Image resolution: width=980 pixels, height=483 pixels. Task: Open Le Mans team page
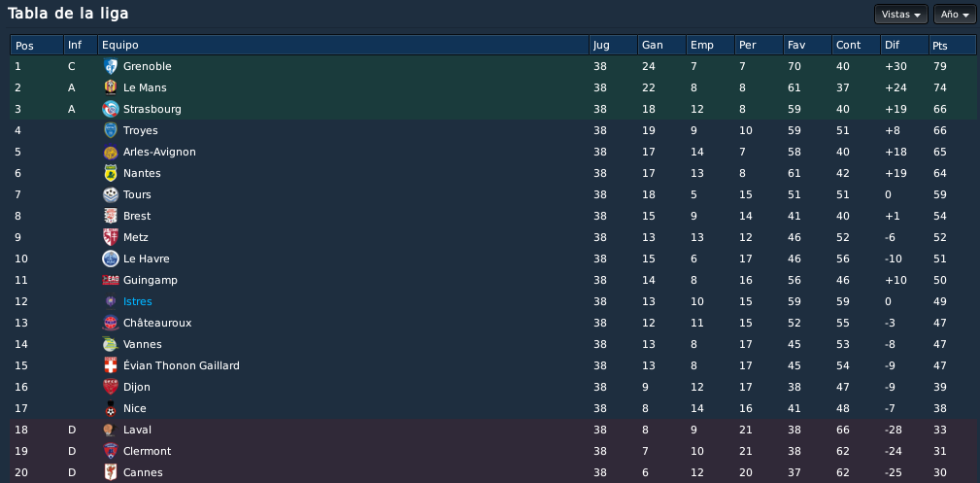pos(145,87)
